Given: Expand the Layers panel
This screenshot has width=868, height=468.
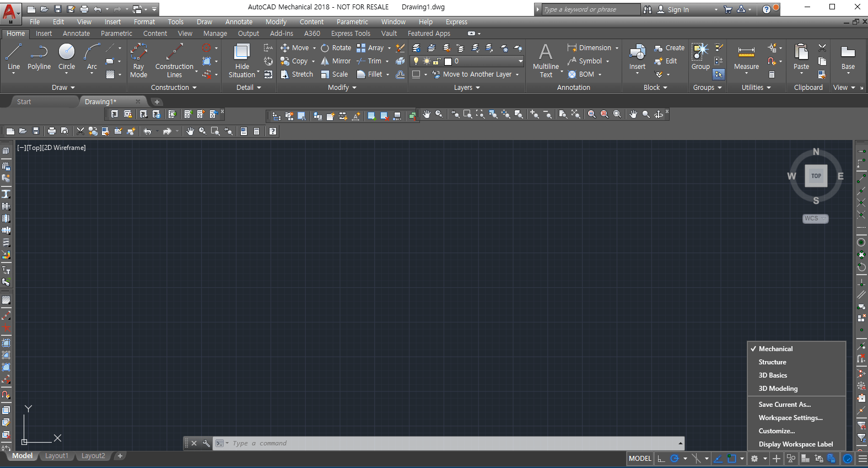Looking at the screenshot, I should pyautogui.click(x=467, y=88).
